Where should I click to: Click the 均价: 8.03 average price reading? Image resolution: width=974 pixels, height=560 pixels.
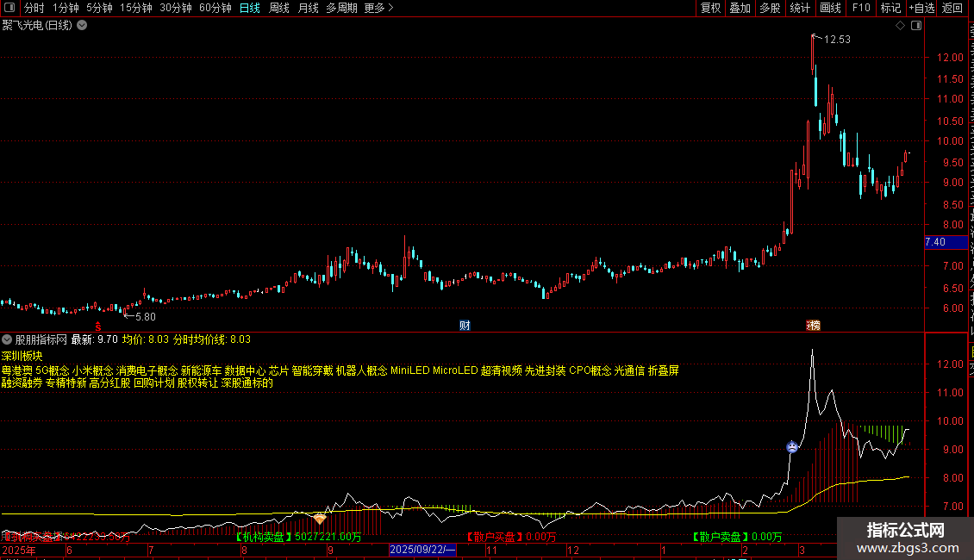(x=146, y=339)
